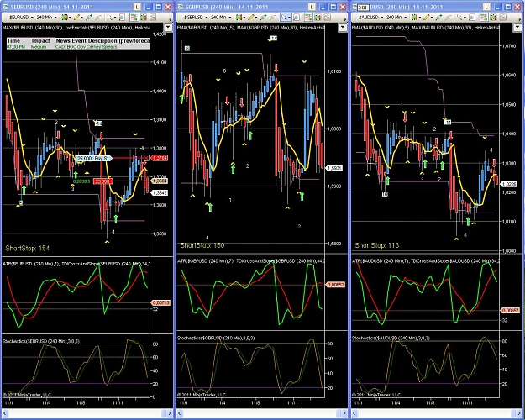Select the pencil drawing tool in the GBPUSD window

253,17
